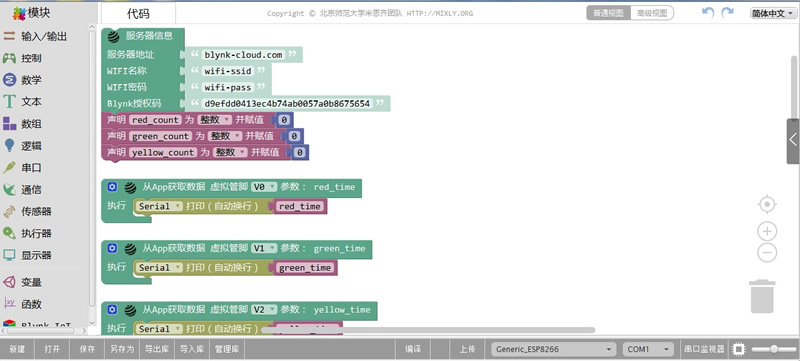Click the chip icon in status bar

click(x=738, y=349)
